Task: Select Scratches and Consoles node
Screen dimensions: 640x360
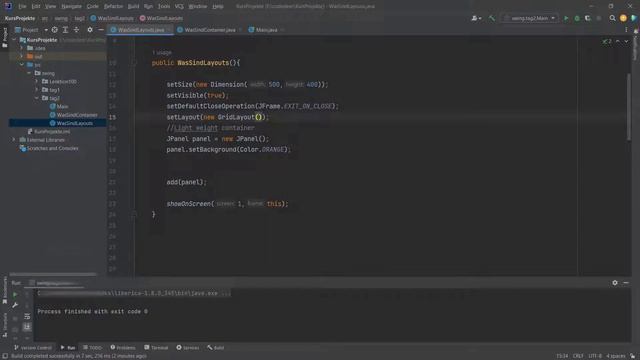Action: point(49,148)
